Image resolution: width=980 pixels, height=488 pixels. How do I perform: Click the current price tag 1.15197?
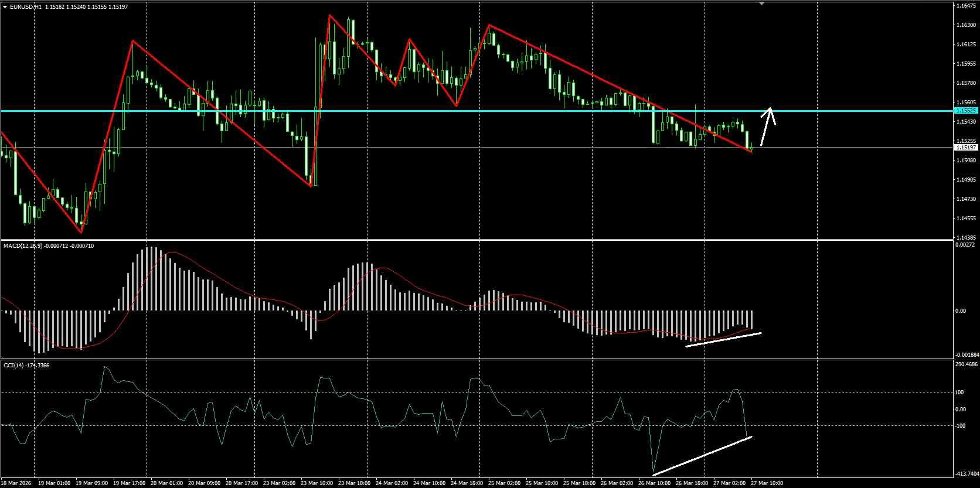click(967, 148)
